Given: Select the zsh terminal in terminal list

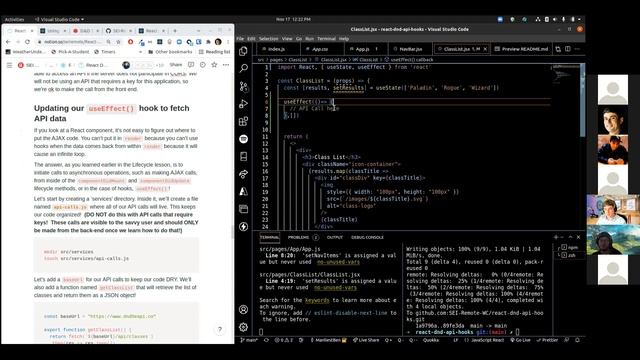Looking at the screenshot, I should click(570, 255).
